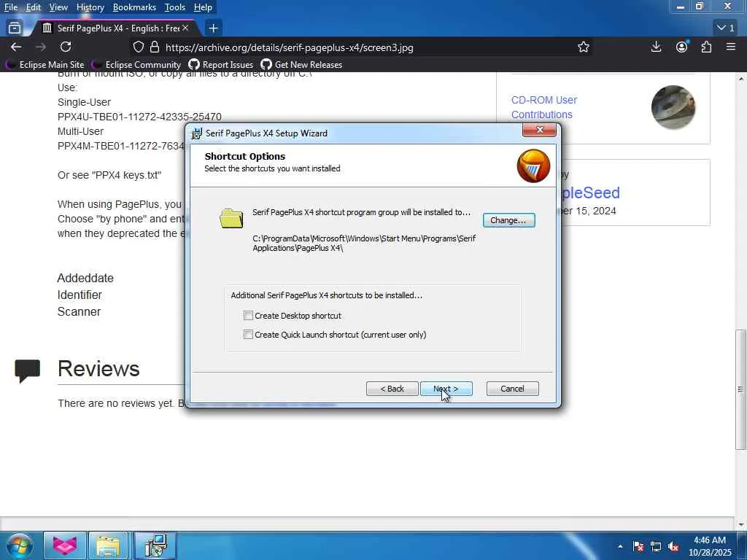Open the CD-ROM User Contributions link
Viewport: 747px width, 560px height.
tap(544, 107)
